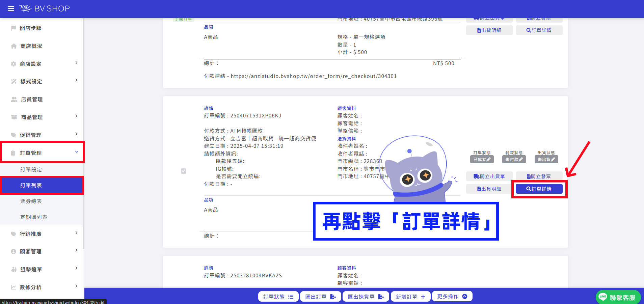Click 出貨明細 on the NT$ 500 order
Viewport: 644px width, 304px height.
coord(489,30)
